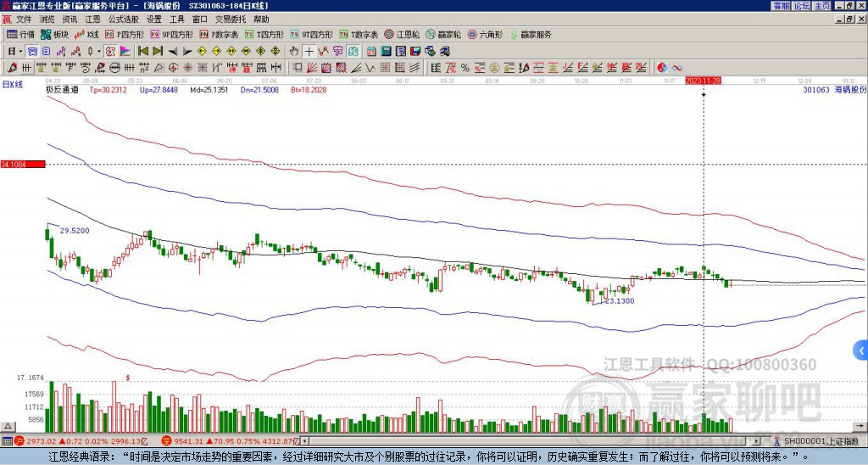
Task: Click the 23.1300 low price label
Action: pos(620,301)
